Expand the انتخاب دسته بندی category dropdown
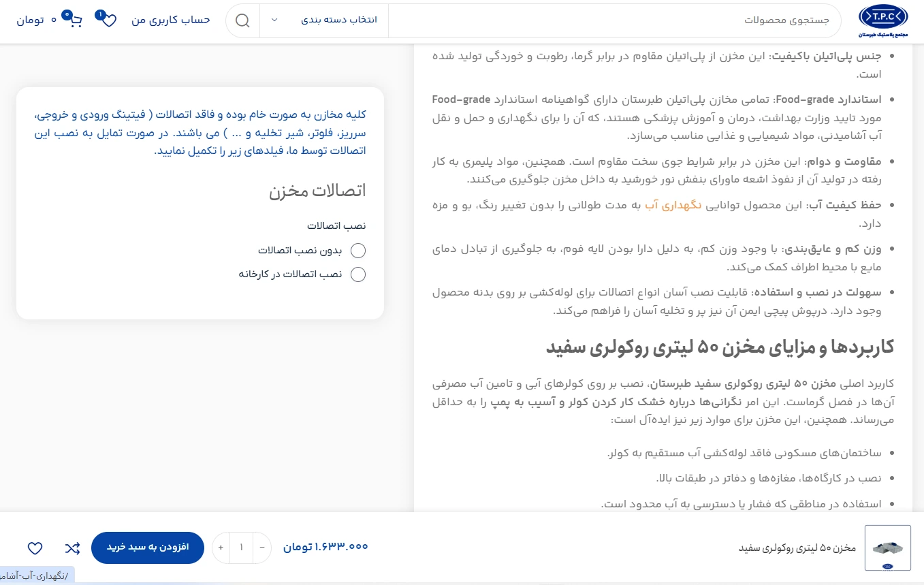This screenshot has width=924, height=585. pyautogui.click(x=324, y=20)
